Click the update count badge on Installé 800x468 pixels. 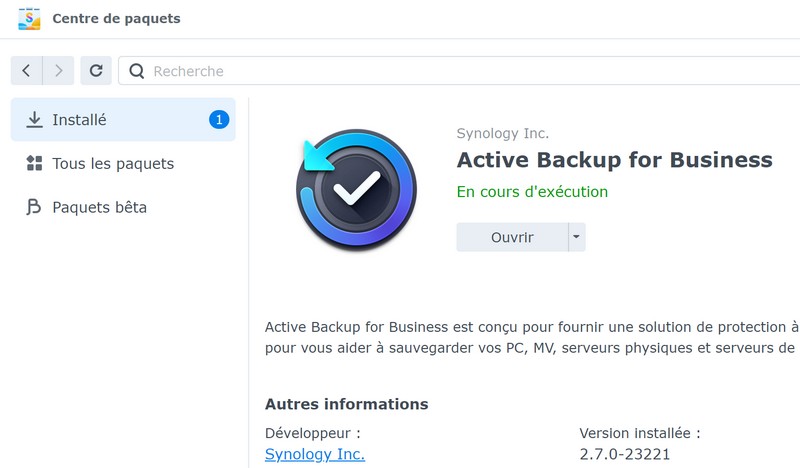pyautogui.click(x=219, y=120)
